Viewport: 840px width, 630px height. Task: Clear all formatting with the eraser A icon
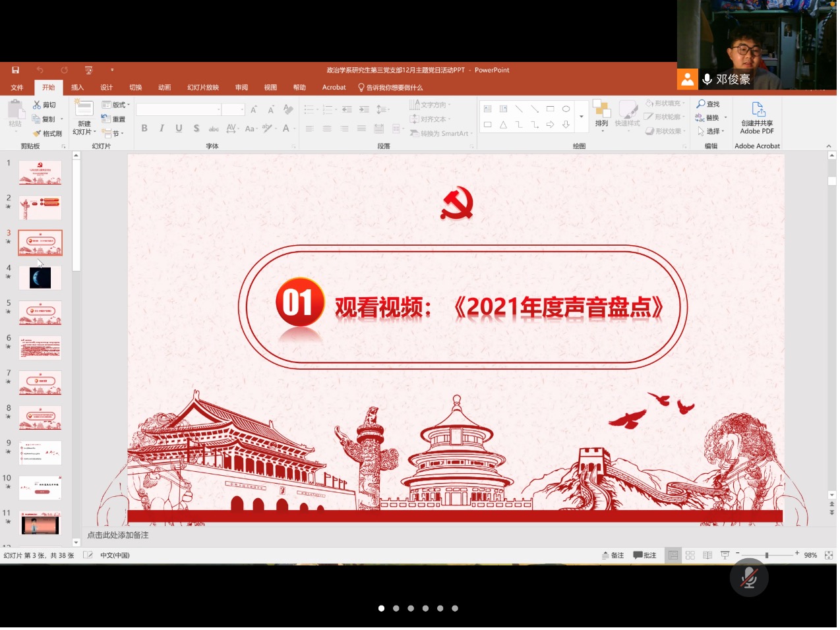click(287, 109)
